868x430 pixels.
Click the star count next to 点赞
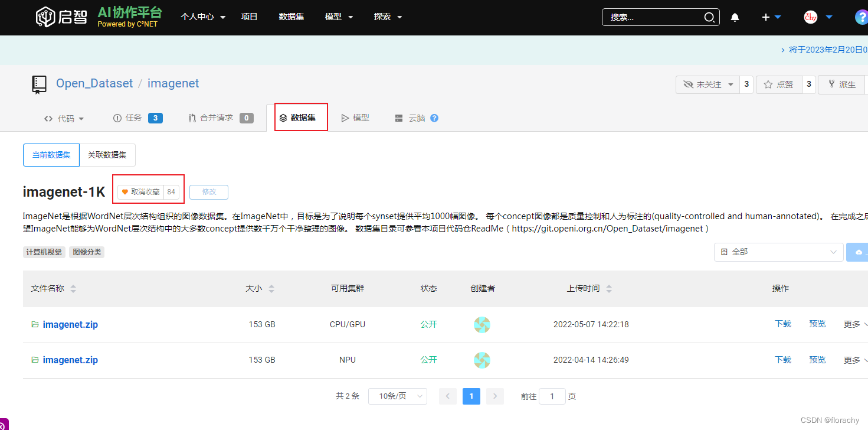809,84
